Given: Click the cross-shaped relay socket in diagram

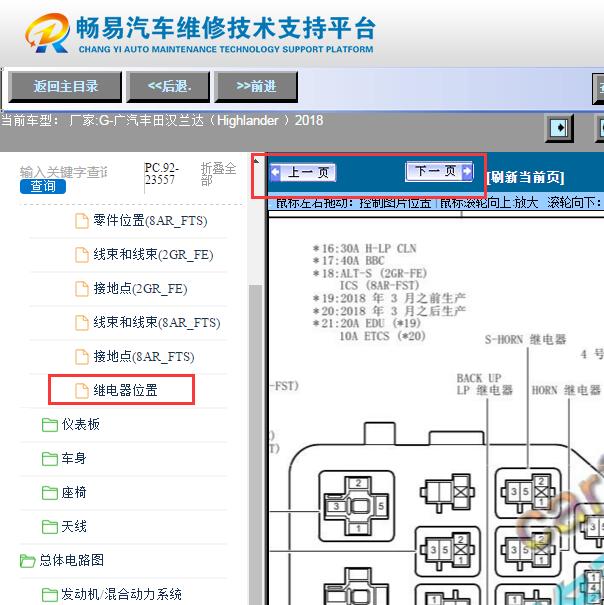Looking at the screenshot, I should pos(357,506).
